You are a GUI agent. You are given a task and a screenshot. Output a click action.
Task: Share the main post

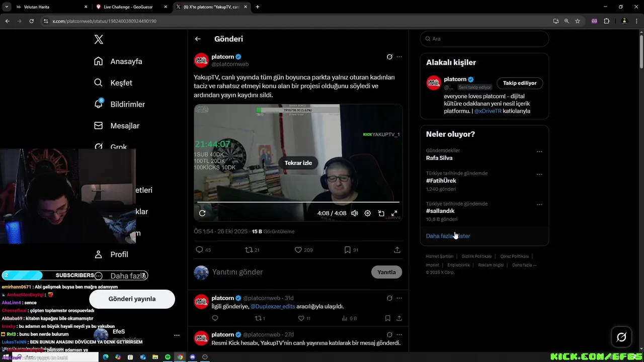tap(397, 250)
